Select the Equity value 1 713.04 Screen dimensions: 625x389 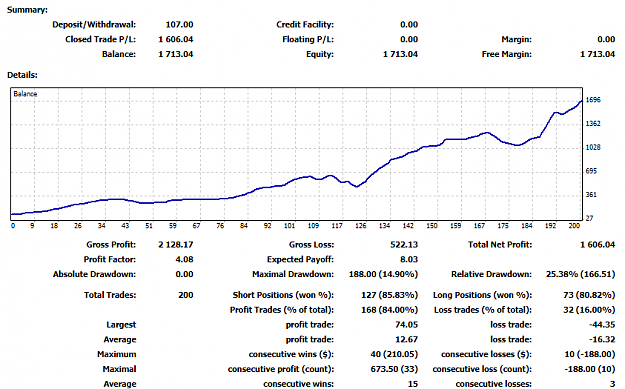pyautogui.click(x=401, y=54)
